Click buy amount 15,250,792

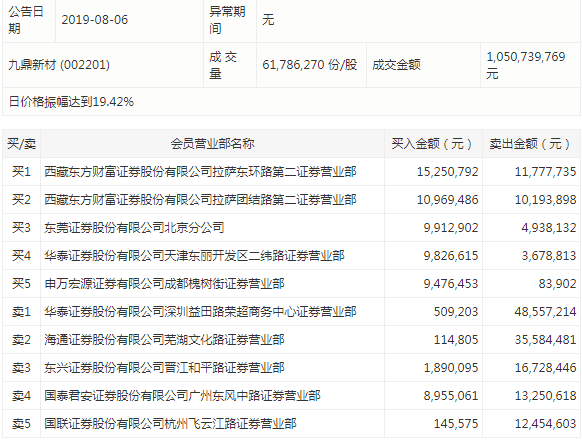447,172
